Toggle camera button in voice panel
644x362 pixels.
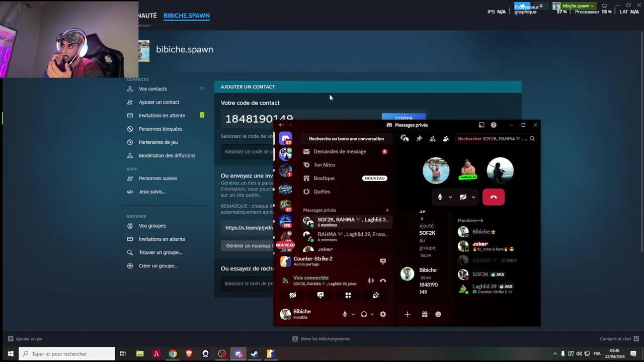point(292,295)
